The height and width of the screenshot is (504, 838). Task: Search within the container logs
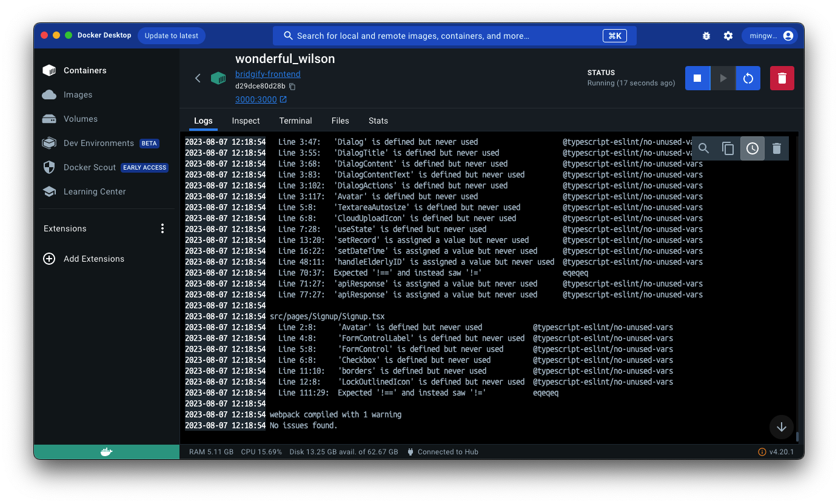(x=703, y=148)
